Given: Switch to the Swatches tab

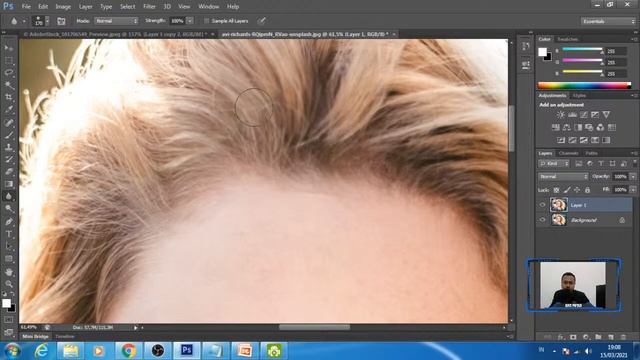Looking at the screenshot, I should point(568,39).
